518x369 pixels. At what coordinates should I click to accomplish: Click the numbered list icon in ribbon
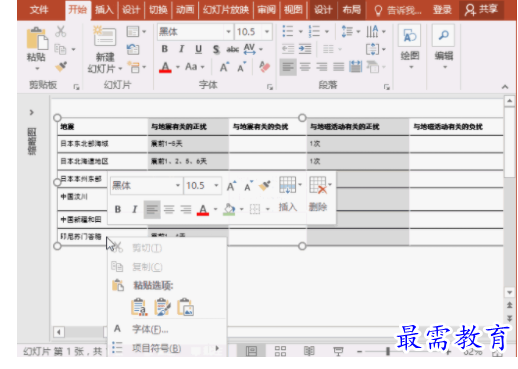point(314,31)
